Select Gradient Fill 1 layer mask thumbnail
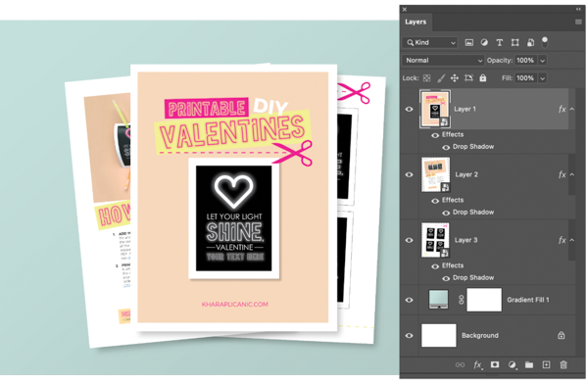This screenshot has height=383, width=588. click(484, 300)
